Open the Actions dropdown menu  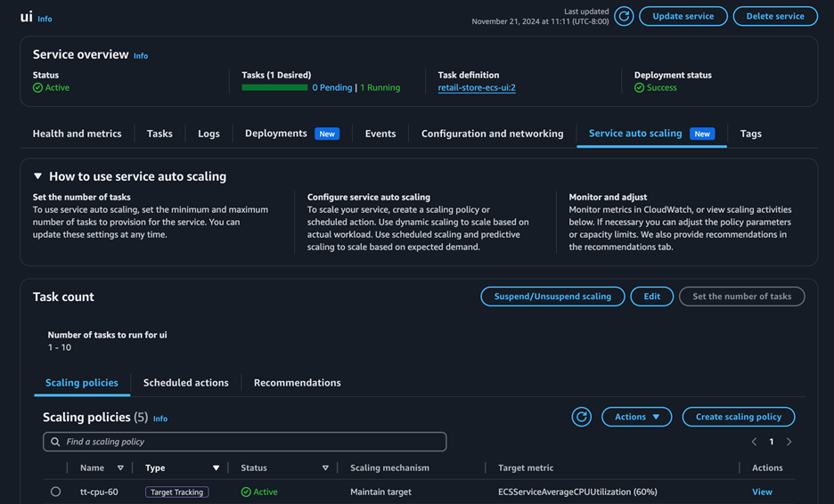(637, 417)
